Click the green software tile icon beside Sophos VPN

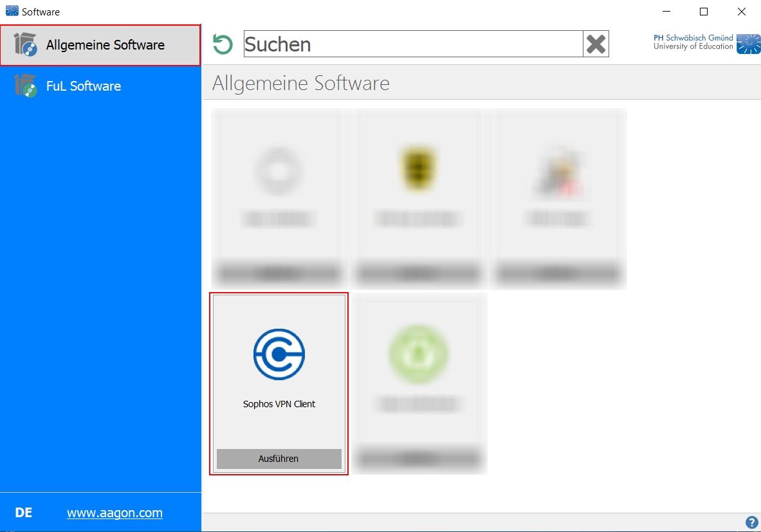pos(418,354)
